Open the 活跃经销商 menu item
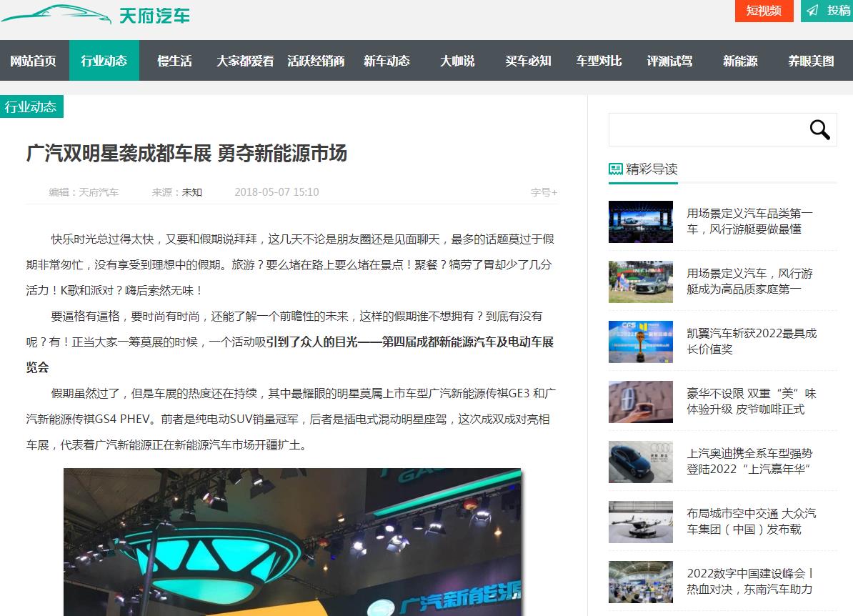 (x=316, y=61)
